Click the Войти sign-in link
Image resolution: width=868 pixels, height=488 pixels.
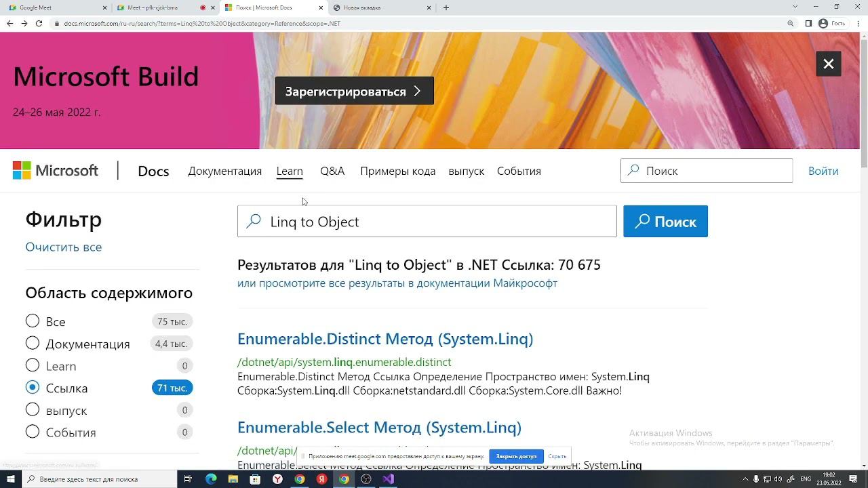click(823, 171)
